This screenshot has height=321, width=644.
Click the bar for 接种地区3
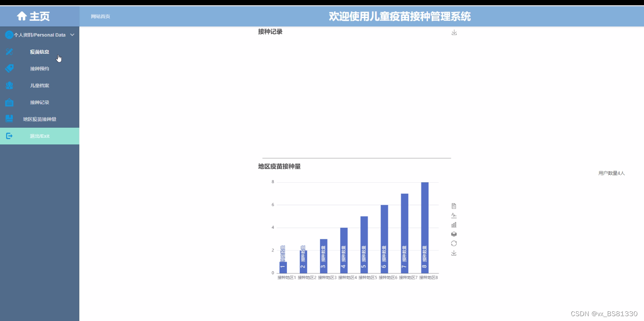coord(324,256)
